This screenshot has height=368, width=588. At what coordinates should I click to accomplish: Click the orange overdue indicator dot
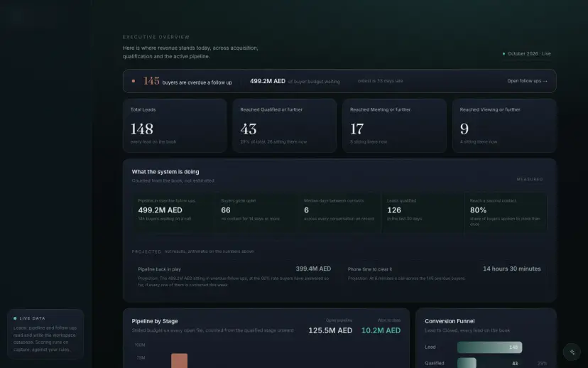click(133, 81)
